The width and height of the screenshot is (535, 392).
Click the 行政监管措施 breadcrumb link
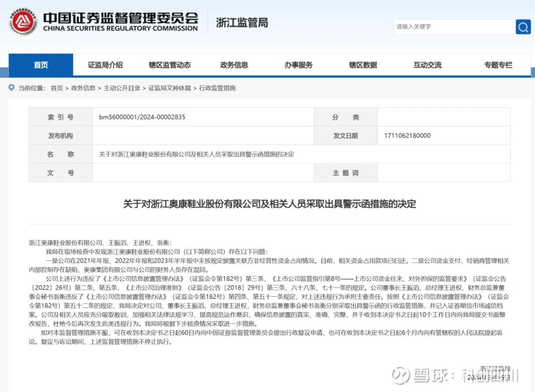point(217,88)
